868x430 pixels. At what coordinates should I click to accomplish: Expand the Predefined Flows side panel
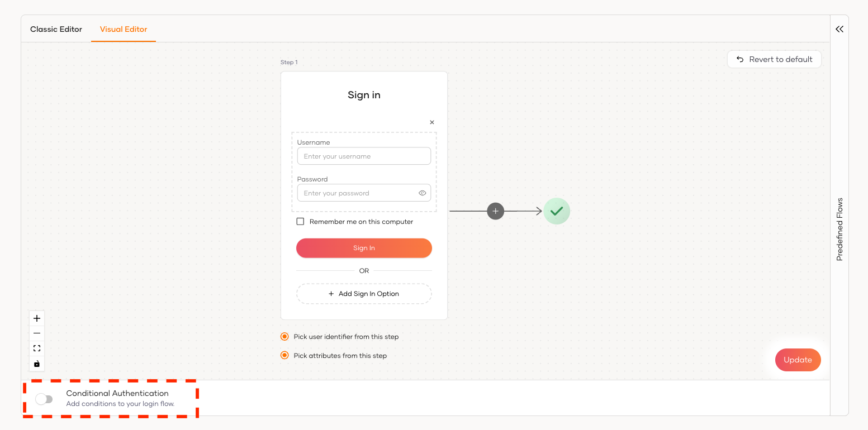[x=839, y=30]
